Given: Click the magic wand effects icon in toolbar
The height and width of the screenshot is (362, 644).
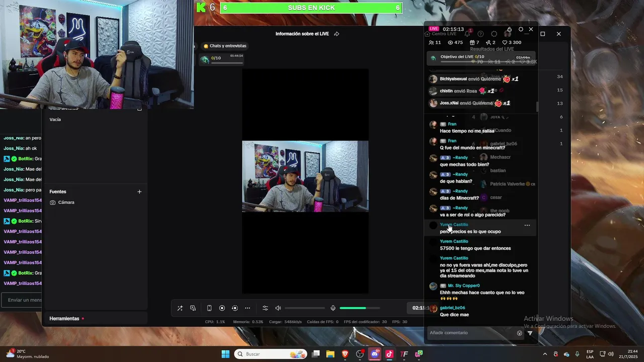Looking at the screenshot, I should pyautogui.click(x=180, y=308).
